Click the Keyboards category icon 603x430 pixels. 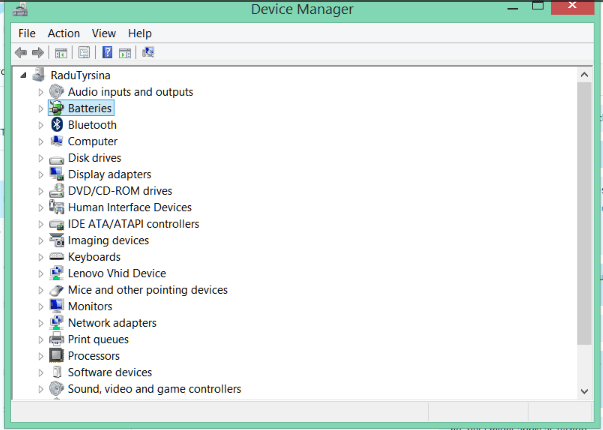pos(57,257)
